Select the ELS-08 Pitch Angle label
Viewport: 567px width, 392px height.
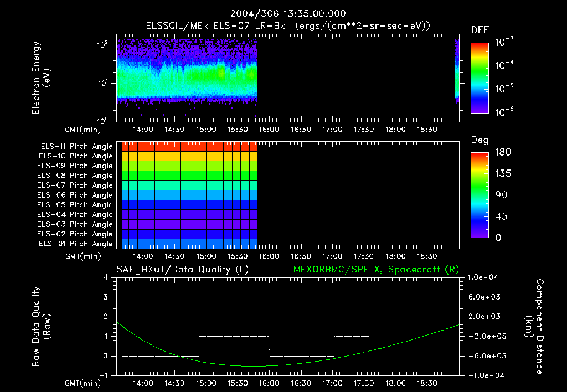point(75,176)
